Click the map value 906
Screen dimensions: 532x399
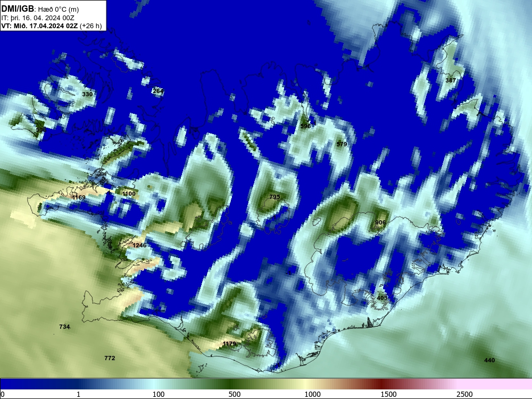tap(380, 222)
